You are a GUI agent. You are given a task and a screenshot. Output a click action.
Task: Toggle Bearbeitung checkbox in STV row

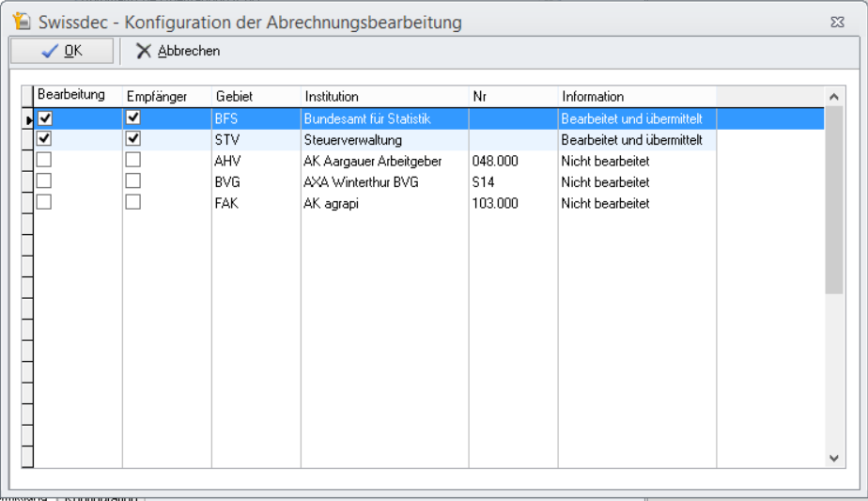coord(44,139)
